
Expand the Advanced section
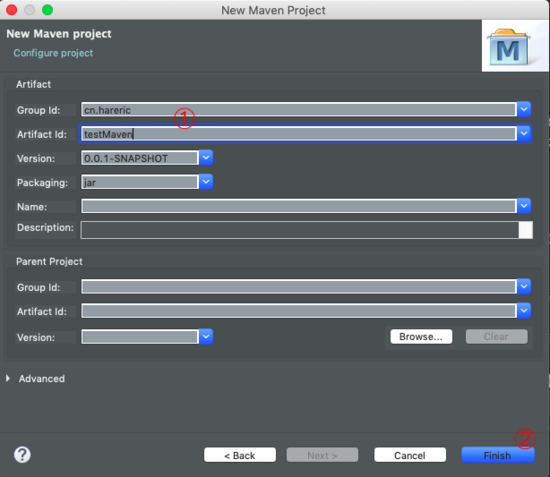[8, 378]
